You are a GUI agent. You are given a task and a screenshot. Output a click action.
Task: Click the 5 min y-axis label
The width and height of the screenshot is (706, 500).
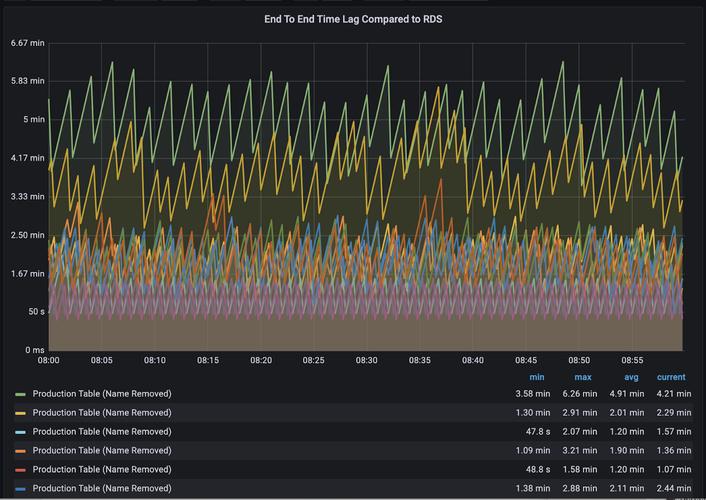(34, 119)
